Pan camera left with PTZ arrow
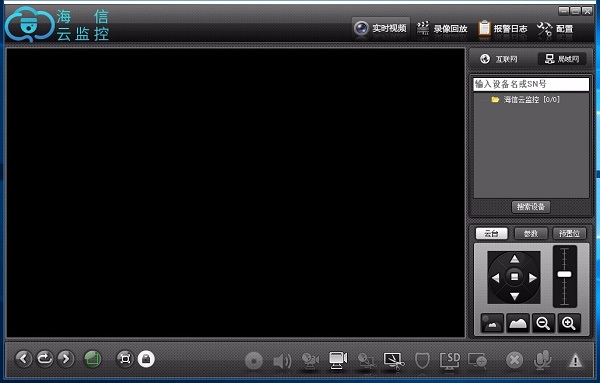This screenshot has height=383, width=600. coord(496,278)
